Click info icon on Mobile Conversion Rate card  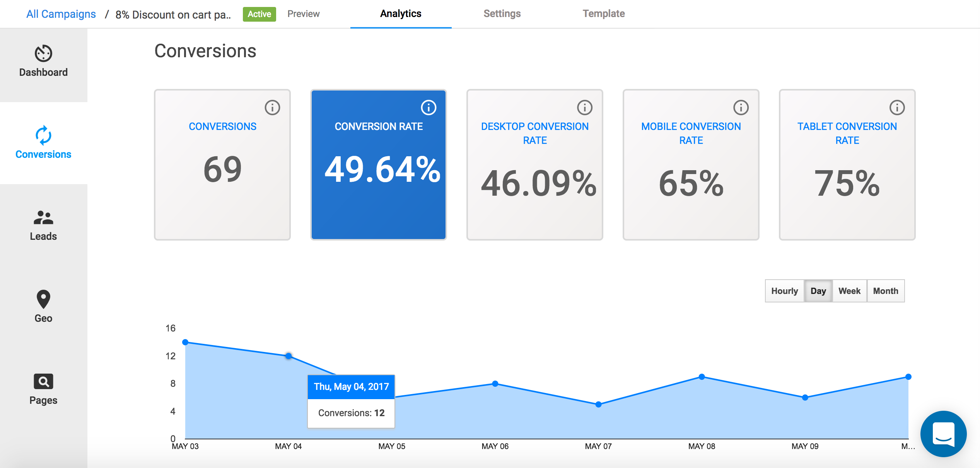[x=741, y=108]
